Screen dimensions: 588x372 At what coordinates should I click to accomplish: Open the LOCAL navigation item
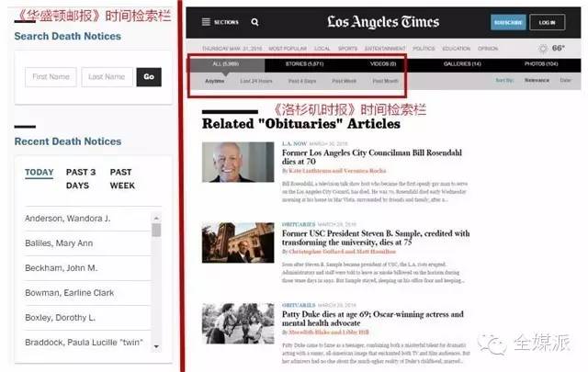pyautogui.click(x=322, y=49)
